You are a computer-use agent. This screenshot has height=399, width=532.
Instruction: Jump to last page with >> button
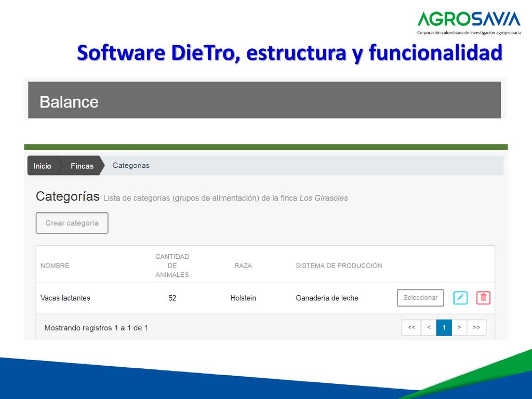476,327
